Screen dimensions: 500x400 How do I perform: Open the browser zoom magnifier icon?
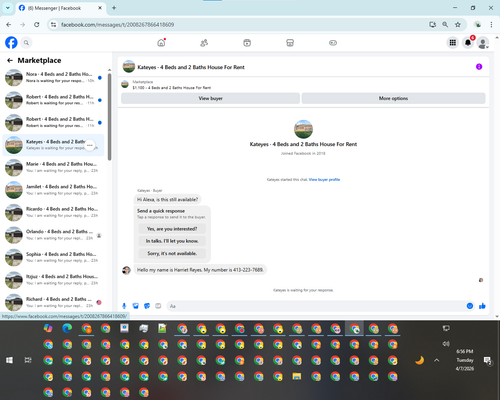pos(445,24)
